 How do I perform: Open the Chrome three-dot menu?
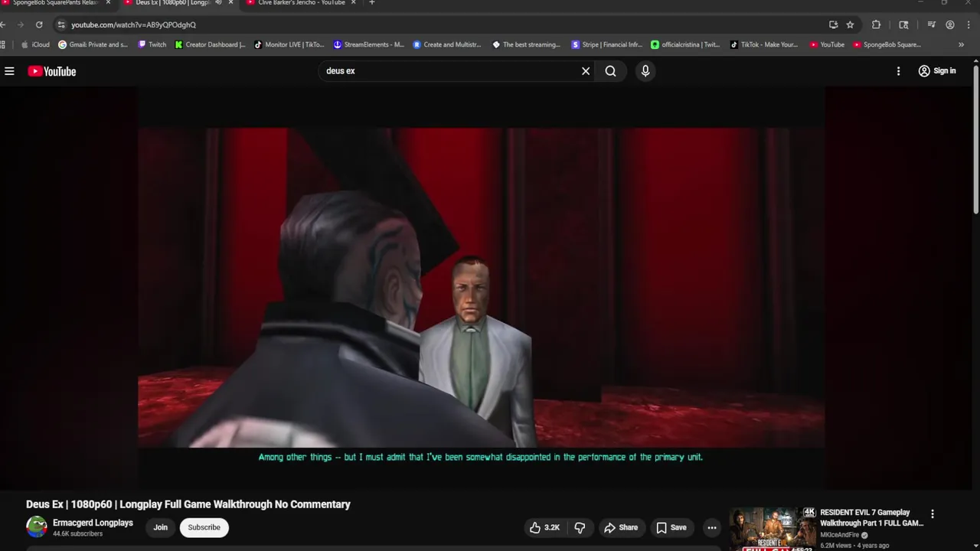(x=969, y=24)
